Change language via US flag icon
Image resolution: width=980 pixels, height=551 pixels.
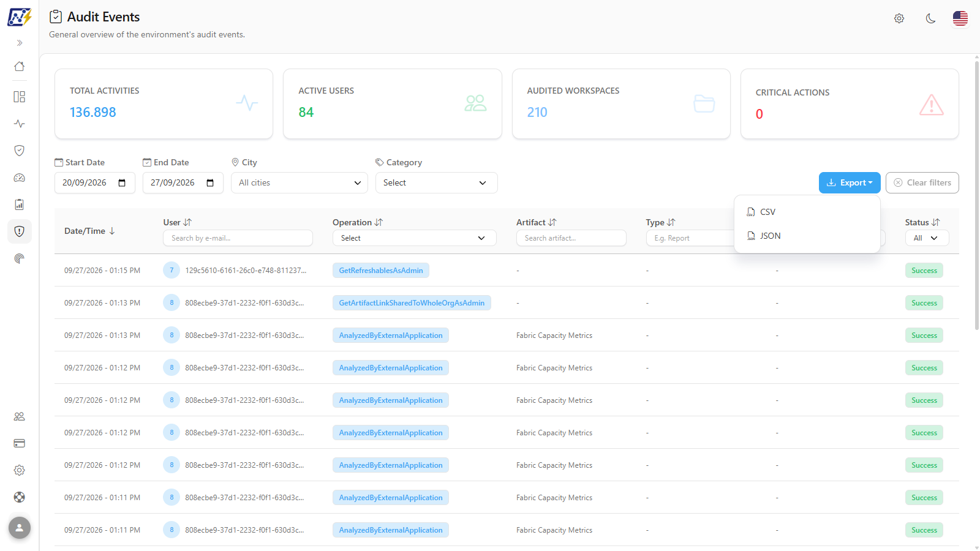point(960,18)
